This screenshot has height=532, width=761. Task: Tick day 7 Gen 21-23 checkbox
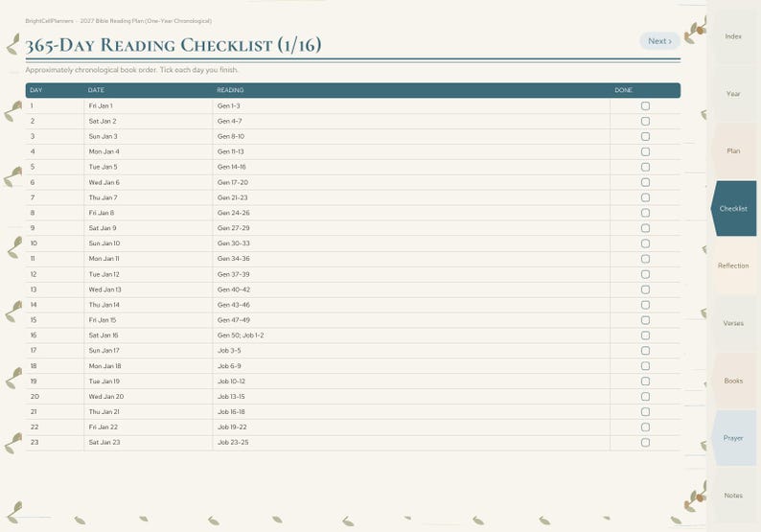click(645, 197)
